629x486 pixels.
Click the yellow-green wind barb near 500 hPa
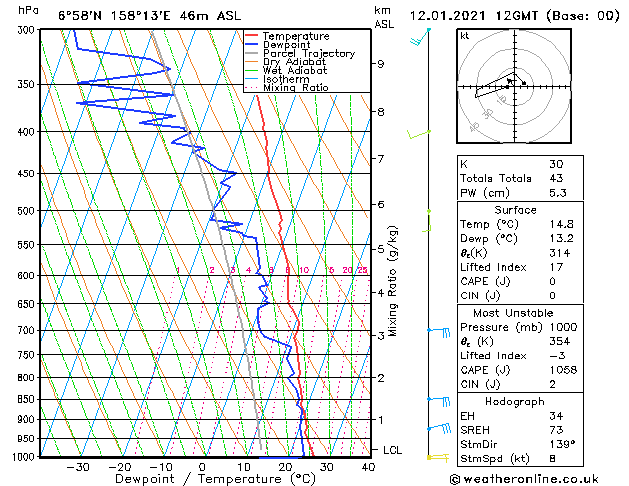427,221
